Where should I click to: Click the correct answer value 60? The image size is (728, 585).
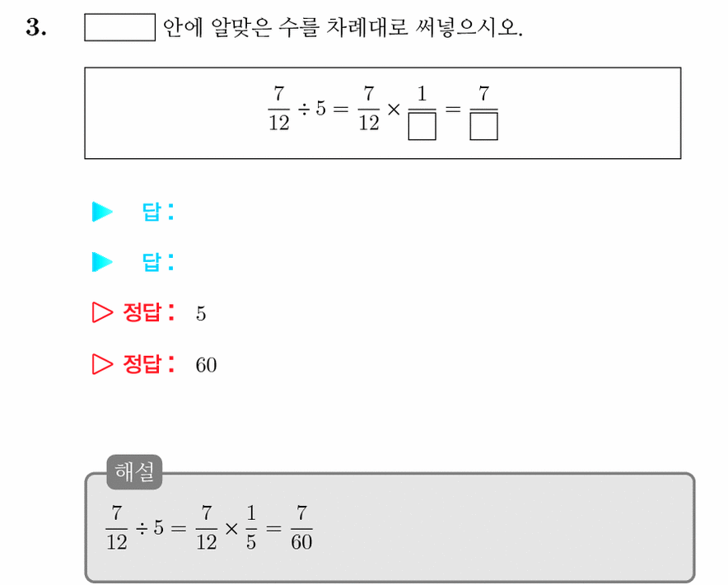click(206, 365)
